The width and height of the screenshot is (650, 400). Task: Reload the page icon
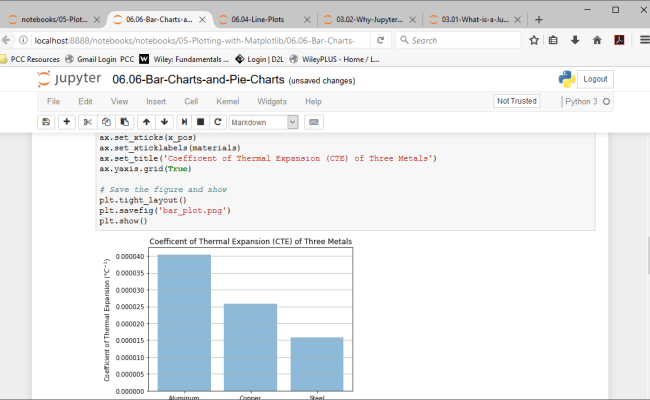pyautogui.click(x=380, y=40)
